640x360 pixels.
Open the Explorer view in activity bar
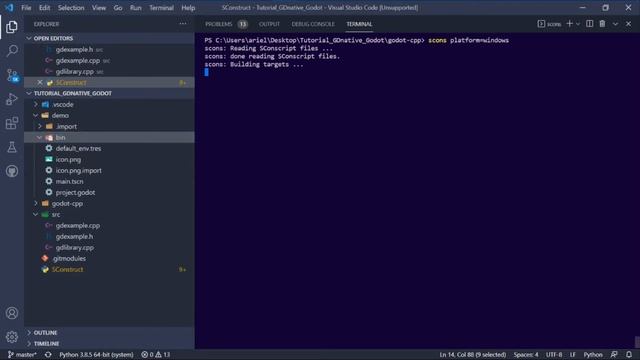[x=12, y=27]
